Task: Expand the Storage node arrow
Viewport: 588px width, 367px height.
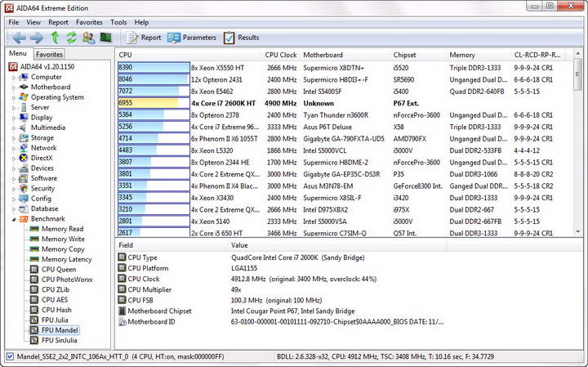Action: point(14,138)
